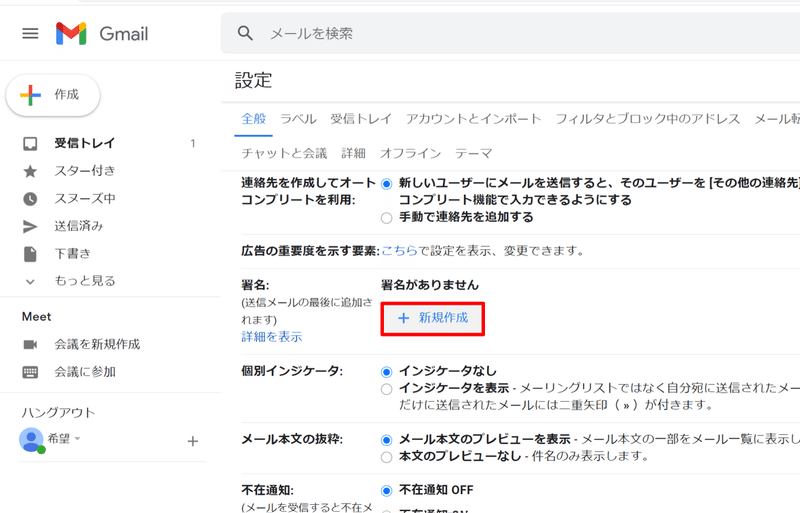This screenshot has width=800, height=513.
Task: Click the こちら link for ad settings
Action: point(399,251)
